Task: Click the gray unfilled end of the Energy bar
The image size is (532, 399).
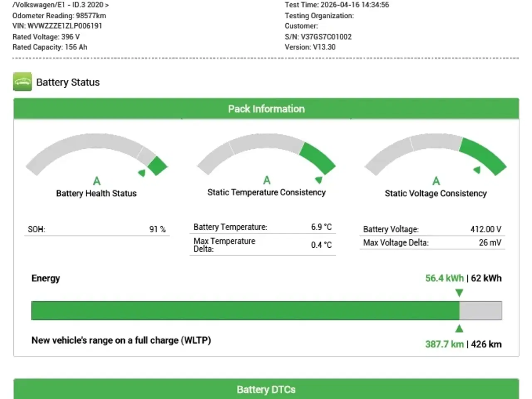Action: click(480, 311)
